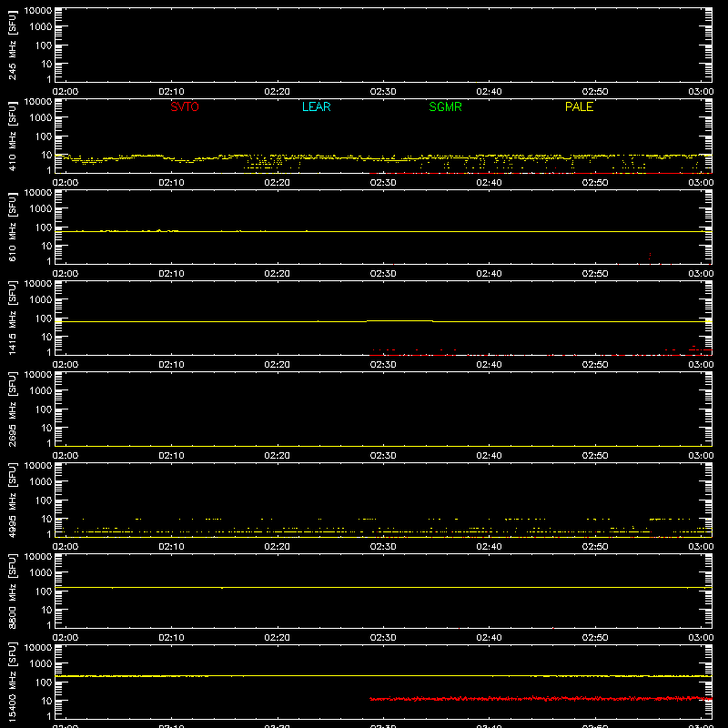Click the red SVTO station label
The width and height of the screenshot is (728, 728).
pos(185,106)
